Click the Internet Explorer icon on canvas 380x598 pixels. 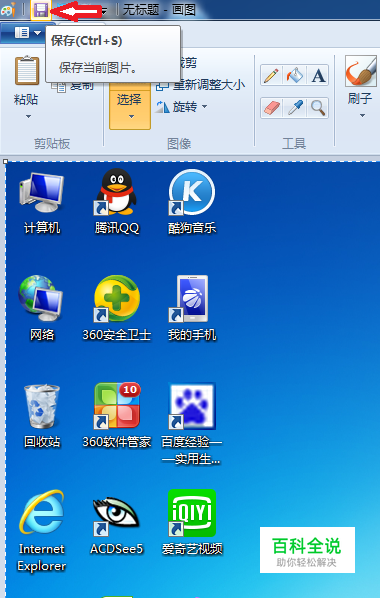tap(42, 512)
